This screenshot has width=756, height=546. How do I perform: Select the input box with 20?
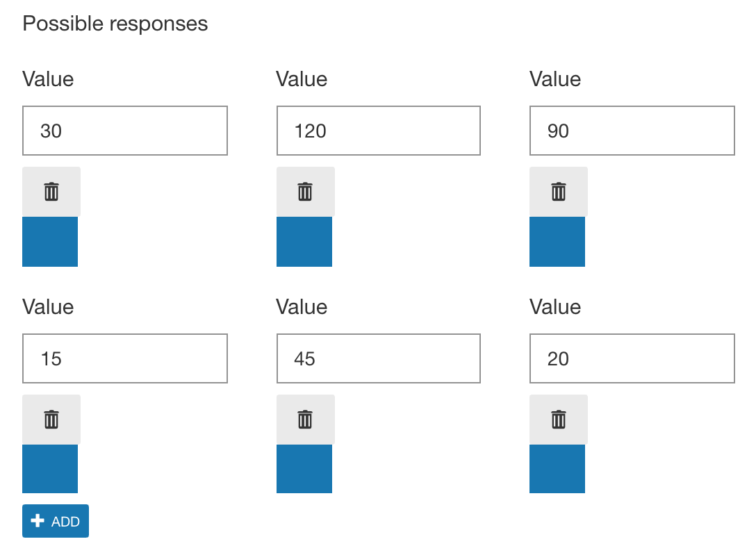632,358
